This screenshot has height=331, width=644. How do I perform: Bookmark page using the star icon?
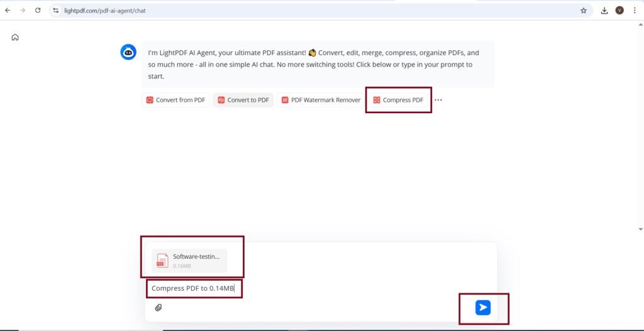pyautogui.click(x=583, y=11)
